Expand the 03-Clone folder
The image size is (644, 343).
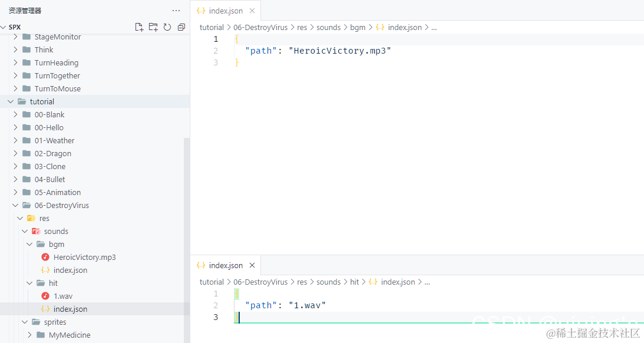15,166
